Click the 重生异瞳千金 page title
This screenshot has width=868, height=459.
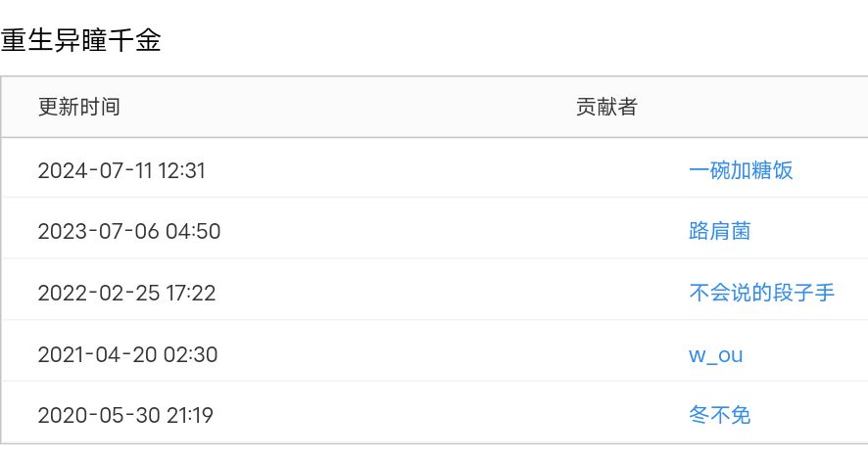point(81,41)
